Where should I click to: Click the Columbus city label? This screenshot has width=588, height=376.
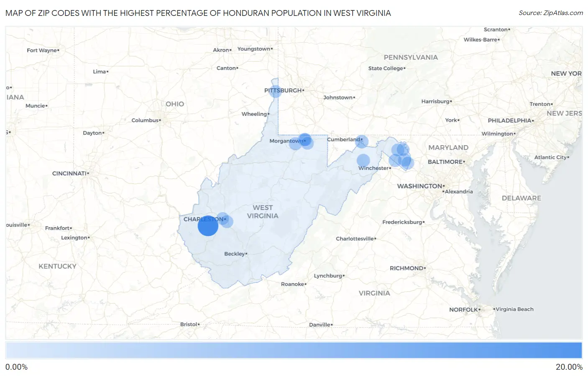[145, 120]
